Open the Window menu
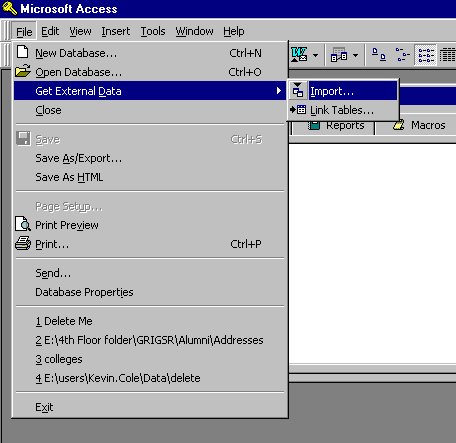Screen dimensions: 456x443 click(194, 31)
